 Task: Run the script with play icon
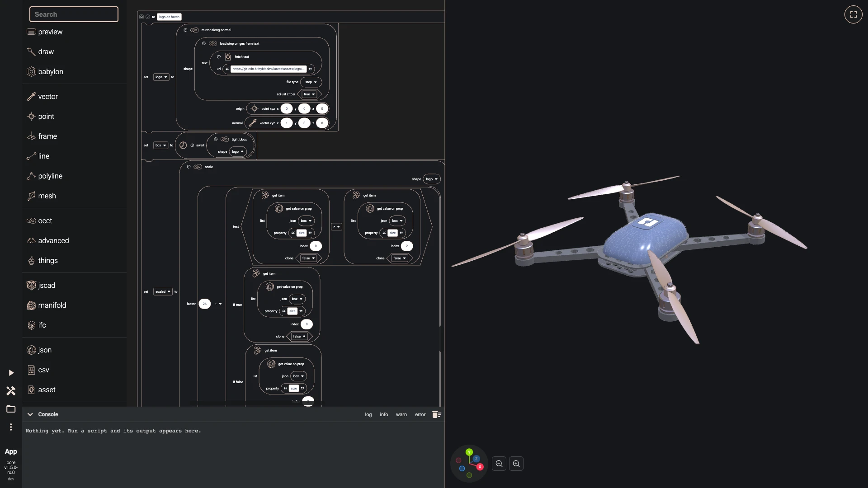[x=11, y=373]
